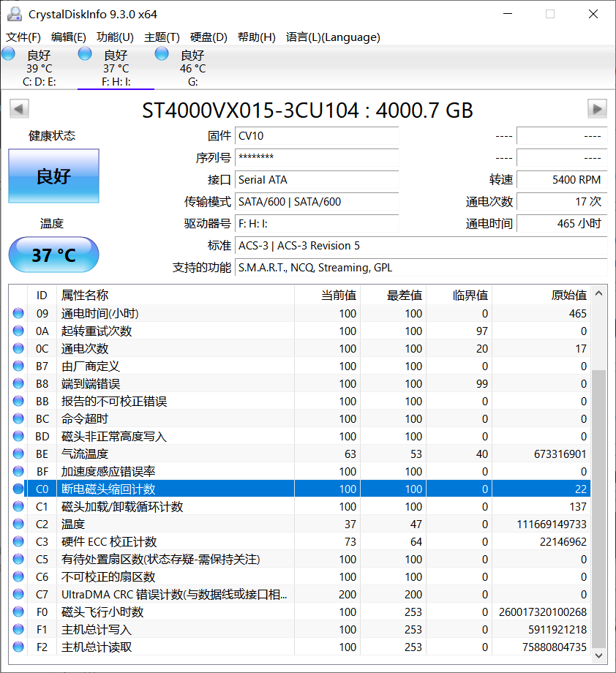Click status icon for row C2 温度

18,524
